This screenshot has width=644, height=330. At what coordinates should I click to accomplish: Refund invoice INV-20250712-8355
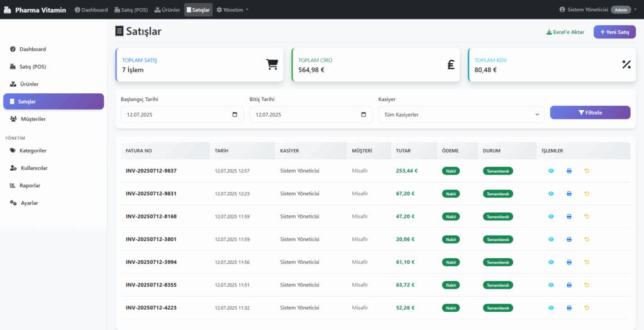click(587, 285)
